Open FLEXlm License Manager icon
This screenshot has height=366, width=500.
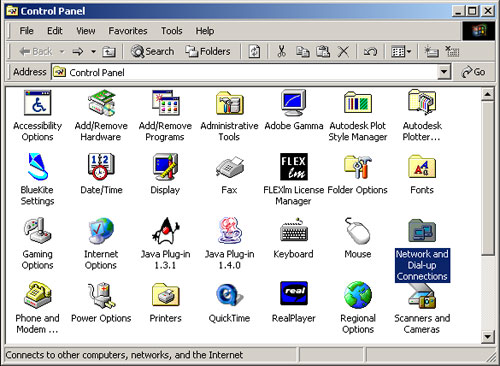pyautogui.click(x=294, y=167)
